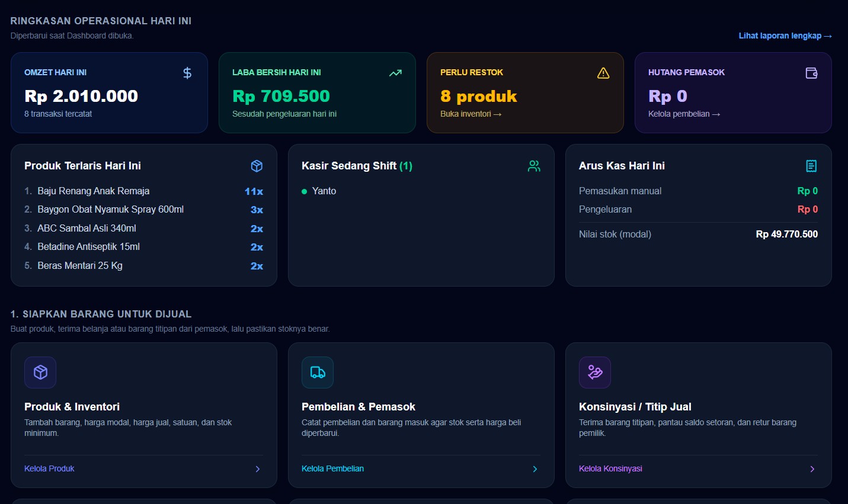Click the package icon above Produk & Inventori

click(x=40, y=372)
